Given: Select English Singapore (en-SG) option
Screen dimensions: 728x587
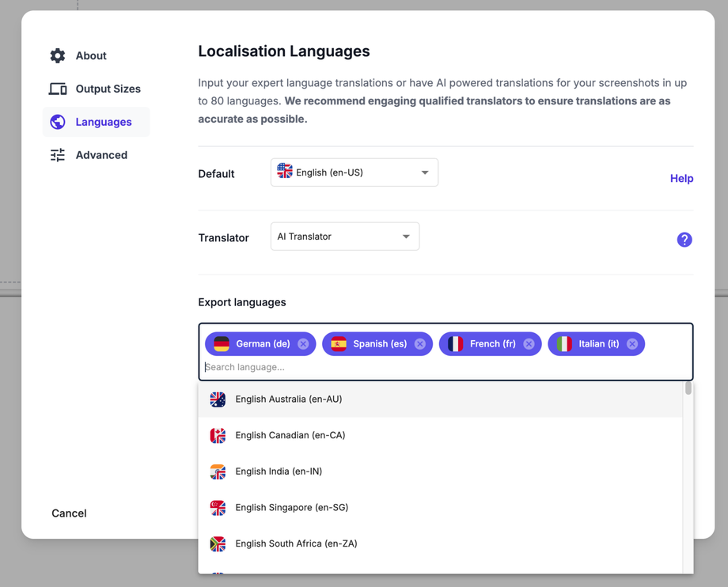Looking at the screenshot, I should tap(291, 508).
